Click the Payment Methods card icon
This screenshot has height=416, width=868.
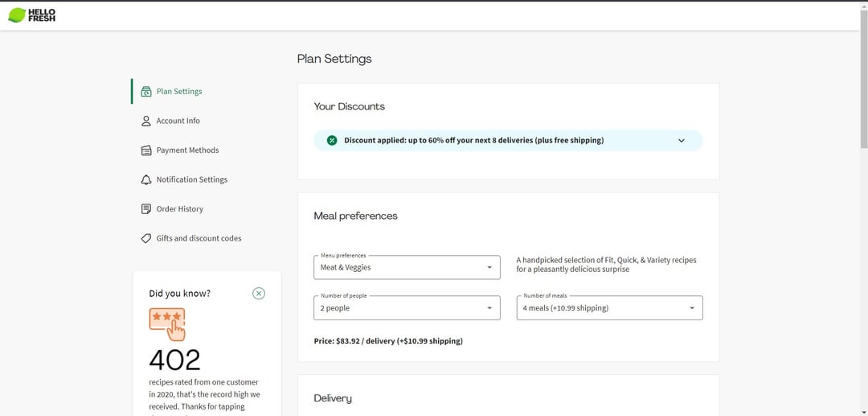click(x=145, y=150)
